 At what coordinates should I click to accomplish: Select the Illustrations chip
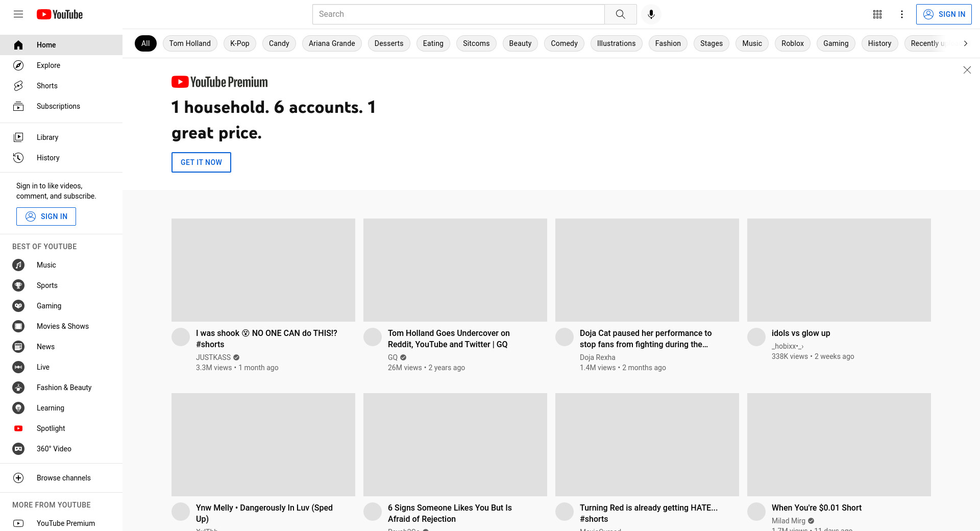point(616,43)
